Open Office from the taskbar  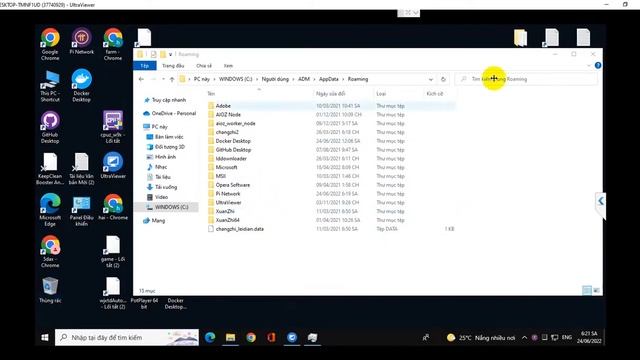click(271, 338)
